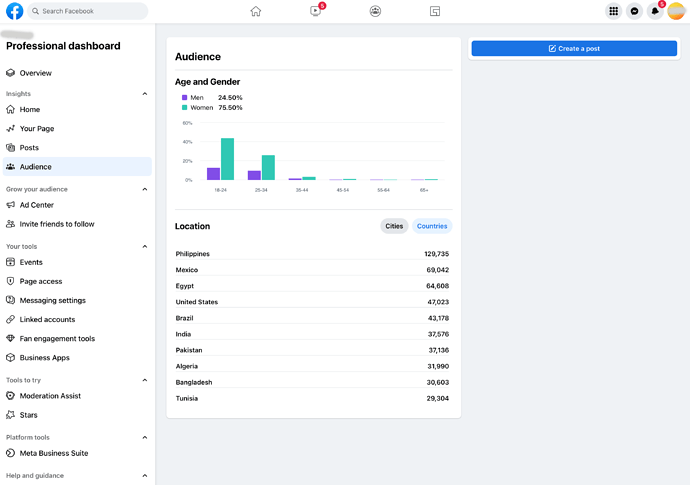
Task: Click the Facebook logo icon
Action: coord(15,11)
